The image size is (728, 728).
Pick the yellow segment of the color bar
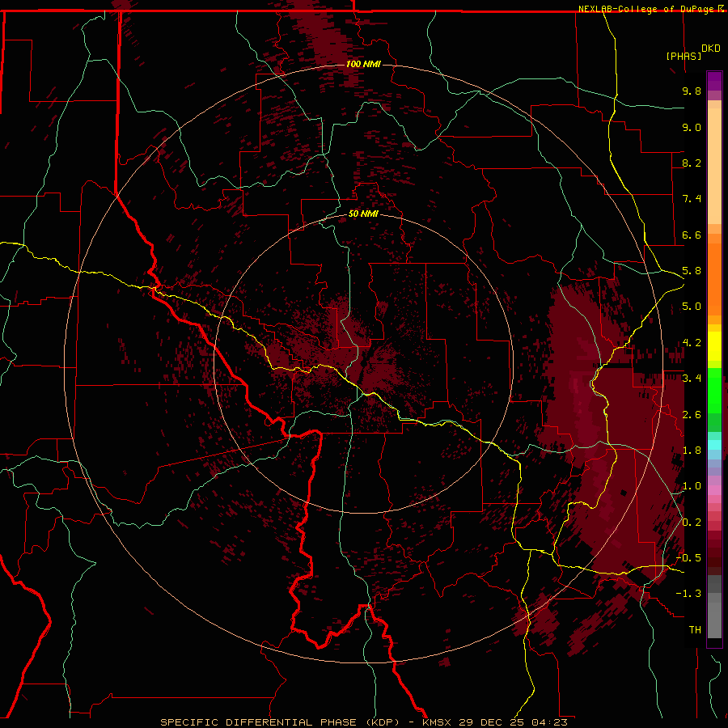click(x=714, y=346)
